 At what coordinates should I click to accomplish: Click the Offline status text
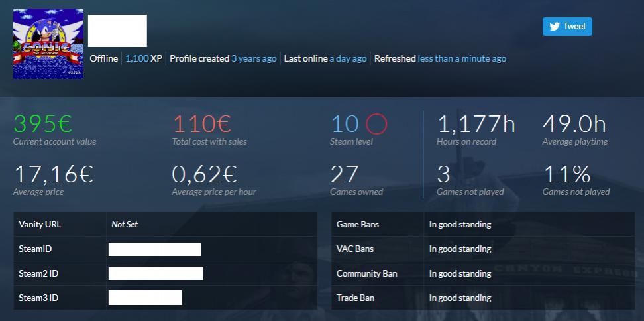104,58
